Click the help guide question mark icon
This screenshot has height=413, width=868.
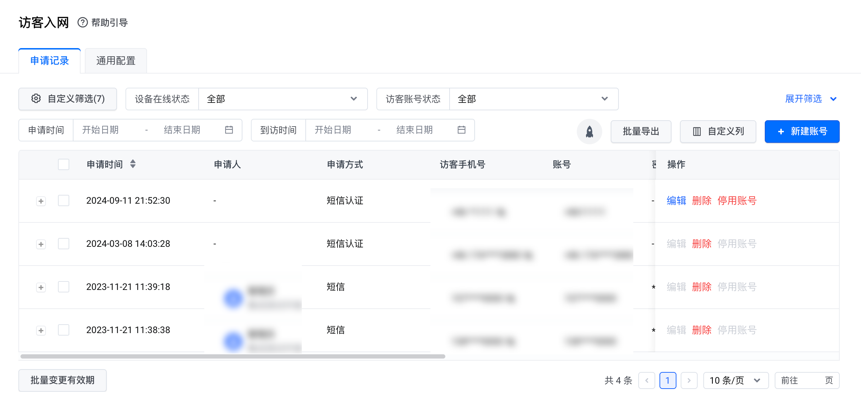pyautogui.click(x=82, y=23)
